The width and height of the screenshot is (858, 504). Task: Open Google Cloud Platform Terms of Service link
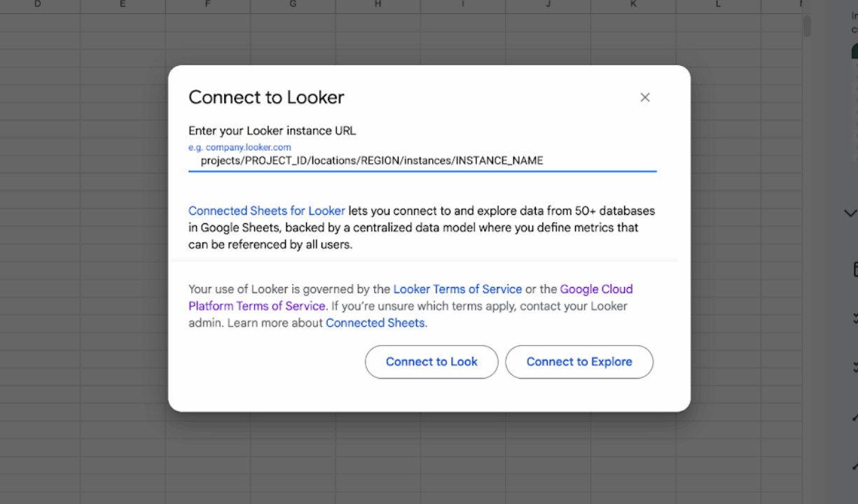(x=256, y=306)
